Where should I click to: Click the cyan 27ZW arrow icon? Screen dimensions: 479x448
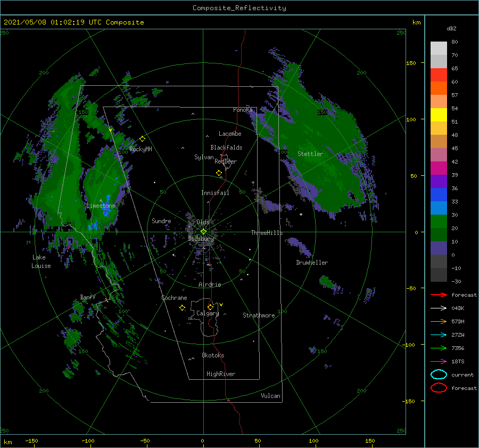click(439, 335)
